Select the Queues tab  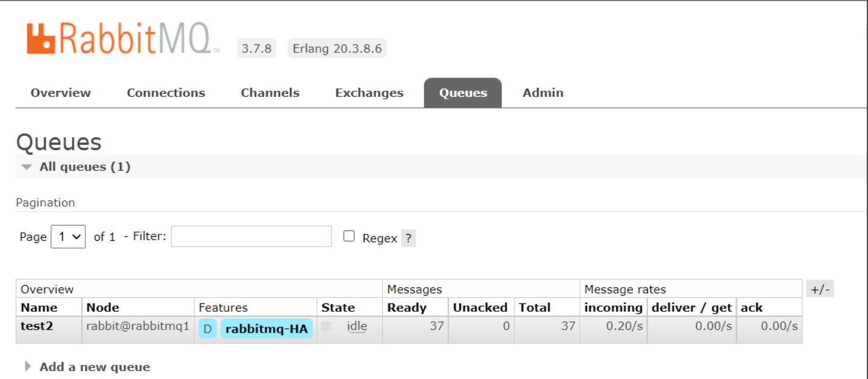[x=463, y=93]
